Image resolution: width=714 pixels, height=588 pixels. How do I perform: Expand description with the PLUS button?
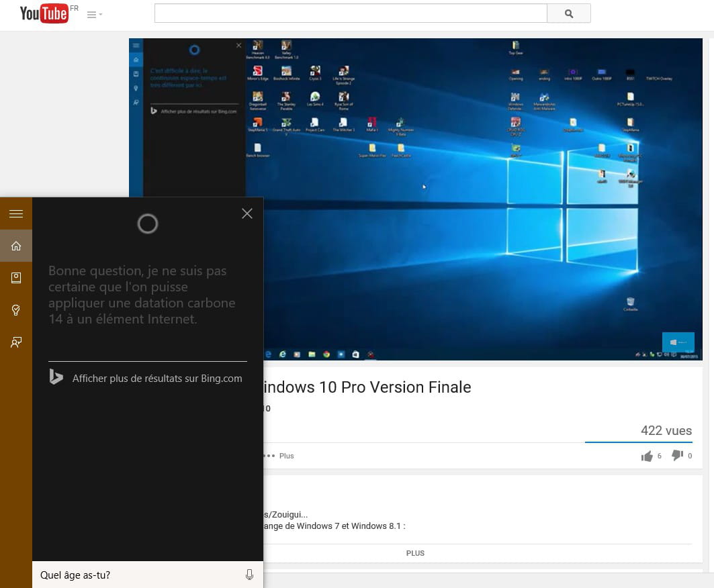(x=415, y=553)
